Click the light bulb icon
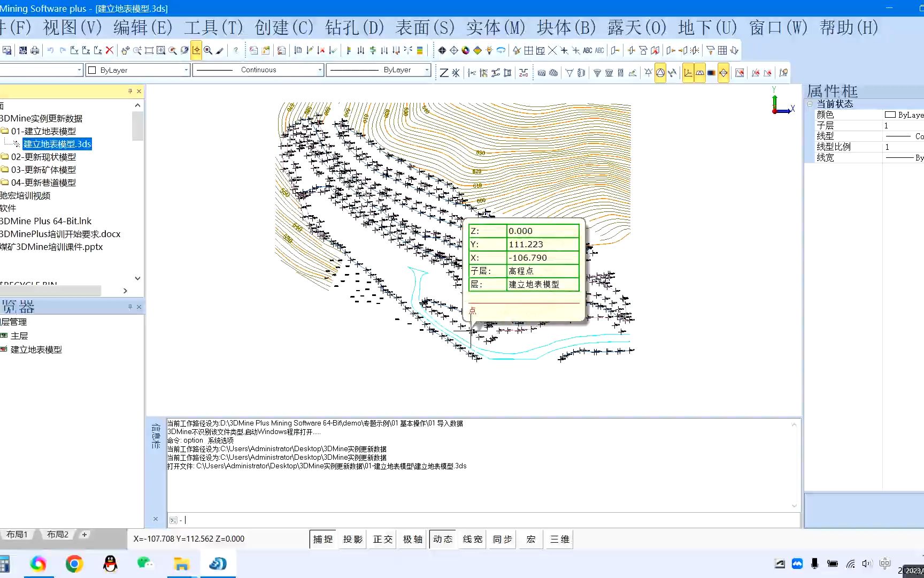The height and width of the screenshot is (578, 924). pyautogui.click(x=489, y=50)
